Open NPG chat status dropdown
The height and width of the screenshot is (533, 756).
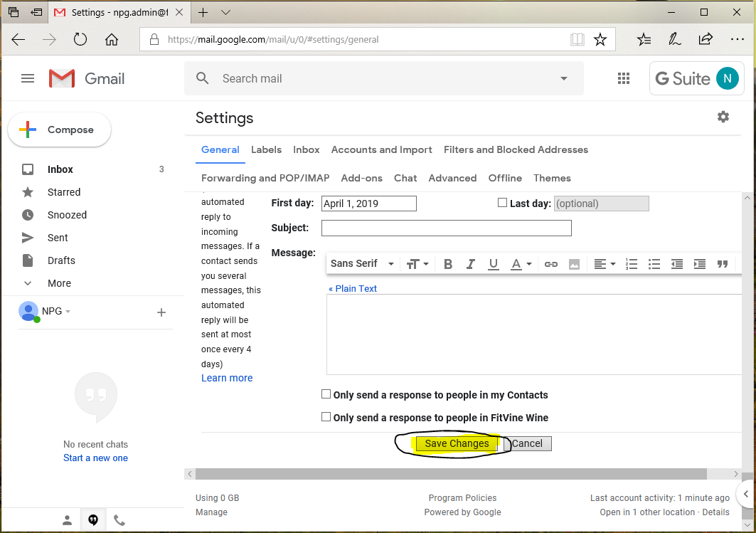click(68, 312)
